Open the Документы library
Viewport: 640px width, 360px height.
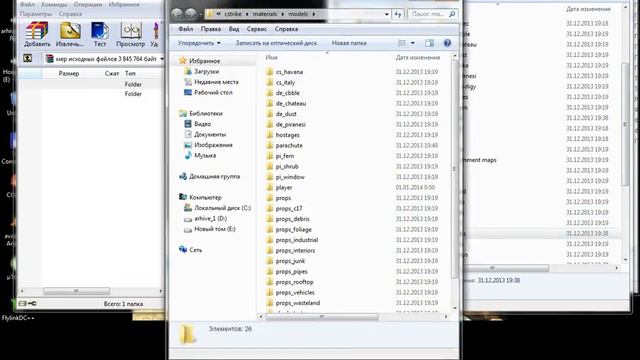(210, 134)
